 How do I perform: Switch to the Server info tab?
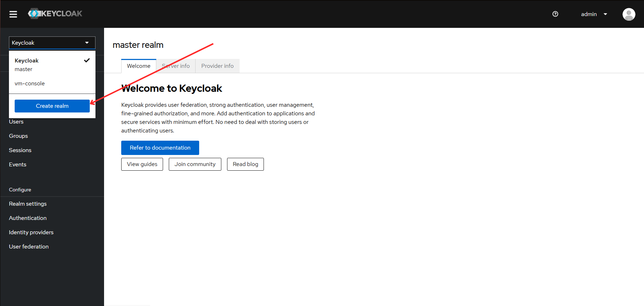(176, 66)
